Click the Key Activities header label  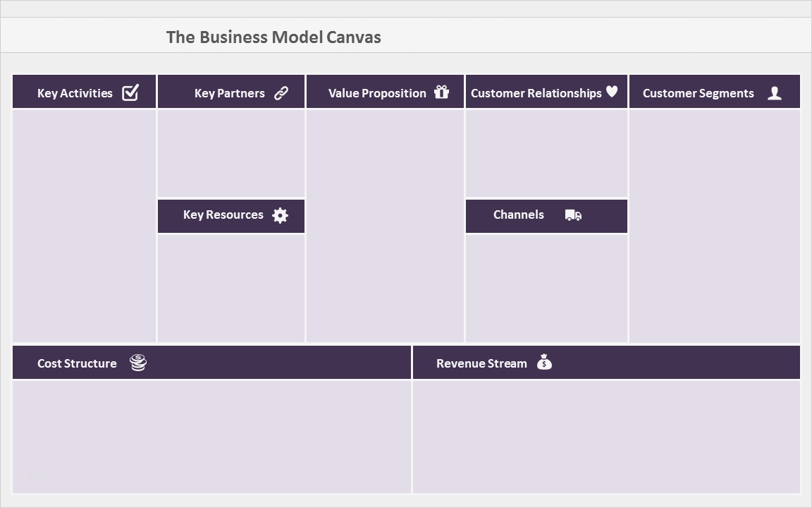click(x=75, y=93)
